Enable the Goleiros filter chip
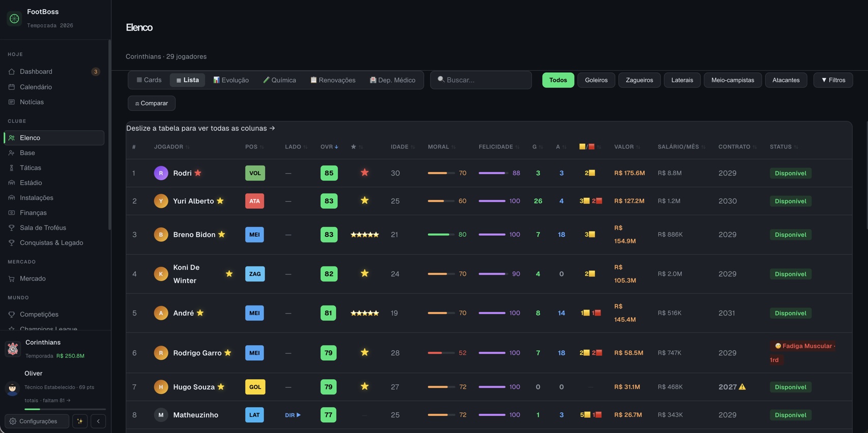 click(596, 80)
